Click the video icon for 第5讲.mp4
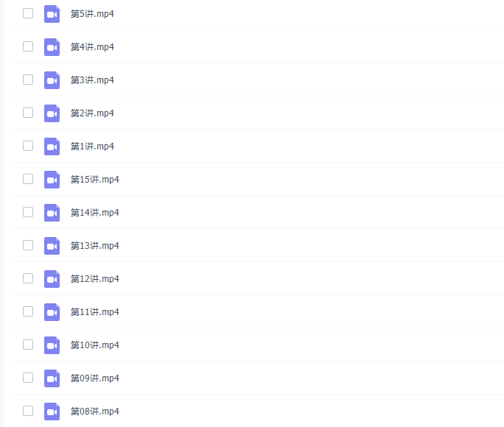The image size is (504, 427). (52, 14)
